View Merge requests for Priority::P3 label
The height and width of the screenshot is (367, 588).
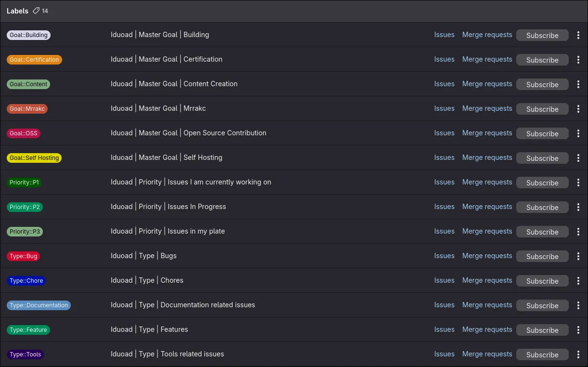pyautogui.click(x=487, y=231)
